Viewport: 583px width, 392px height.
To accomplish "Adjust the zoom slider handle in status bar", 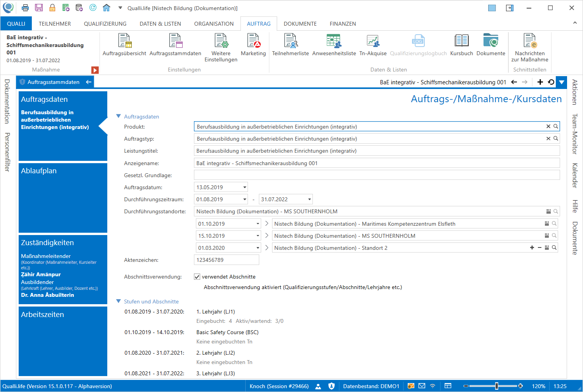I will (x=496, y=386).
